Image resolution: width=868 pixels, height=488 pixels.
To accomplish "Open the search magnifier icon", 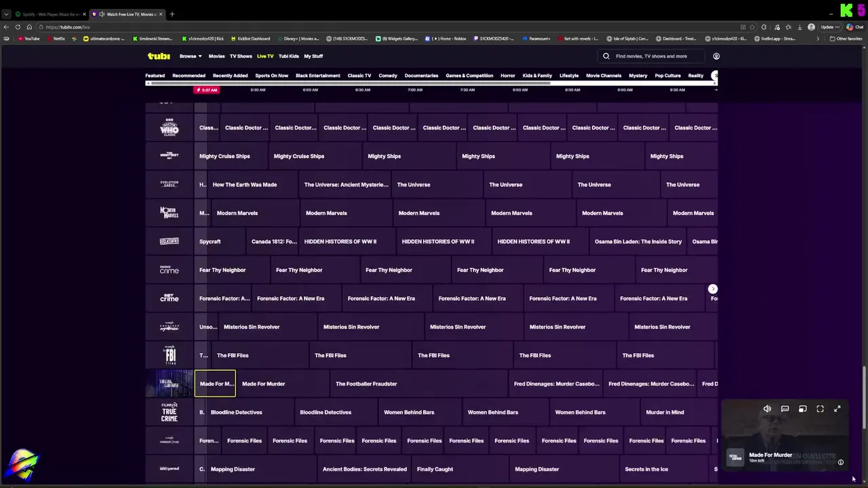I will [606, 56].
